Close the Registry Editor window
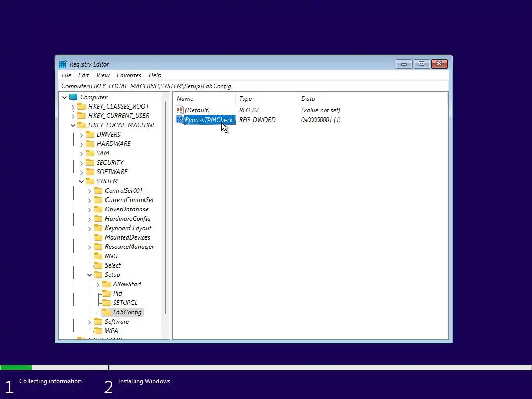This screenshot has width=532, height=399. coord(440,64)
